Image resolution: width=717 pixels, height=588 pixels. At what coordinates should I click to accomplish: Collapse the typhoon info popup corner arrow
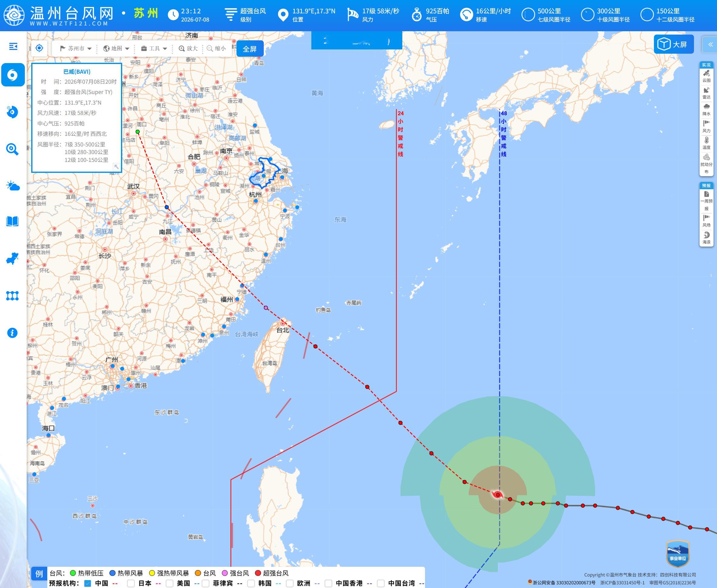pyautogui.click(x=116, y=167)
